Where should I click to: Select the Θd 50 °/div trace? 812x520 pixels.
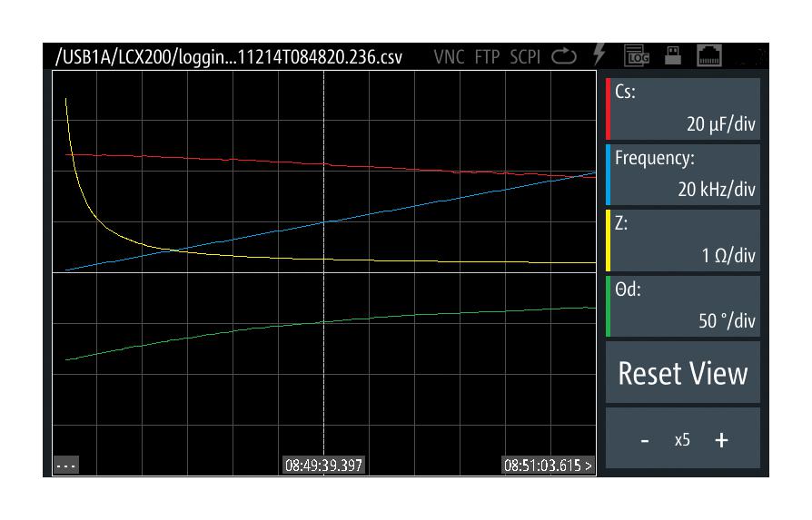[683, 307]
